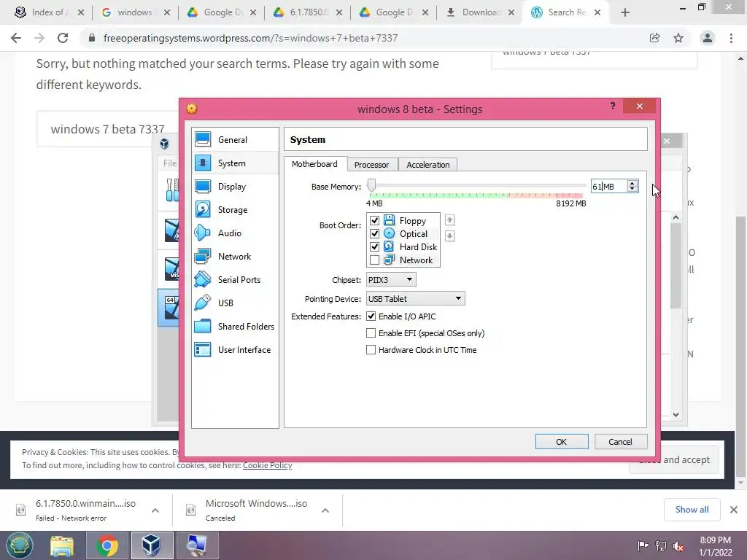Close the downloads bar
The height and width of the screenshot is (560, 747).
tap(734, 510)
